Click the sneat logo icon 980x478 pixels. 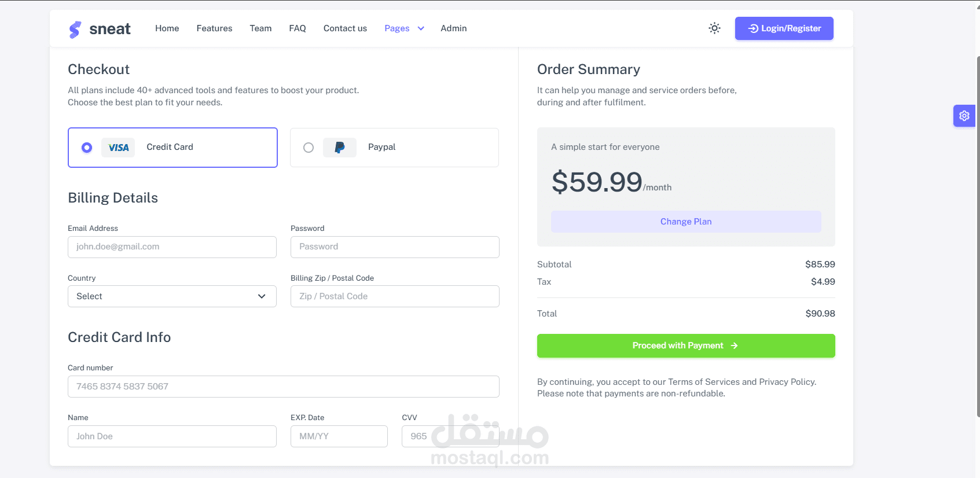point(75,29)
